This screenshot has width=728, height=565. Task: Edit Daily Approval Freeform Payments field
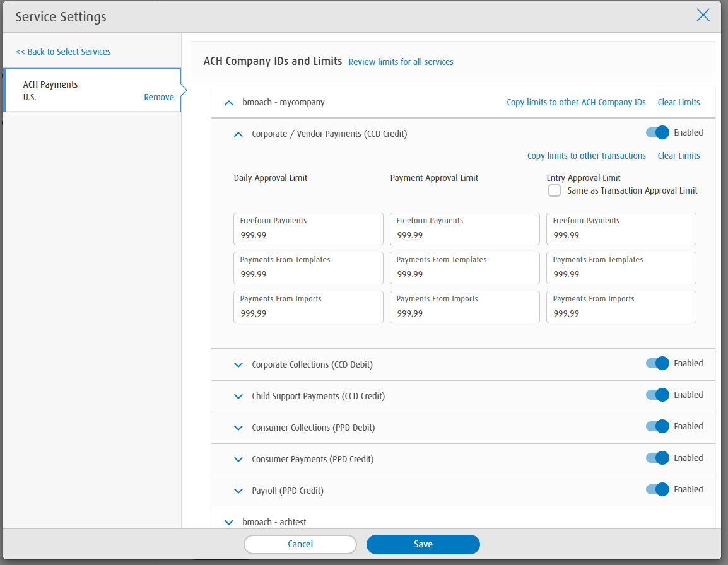coord(308,229)
